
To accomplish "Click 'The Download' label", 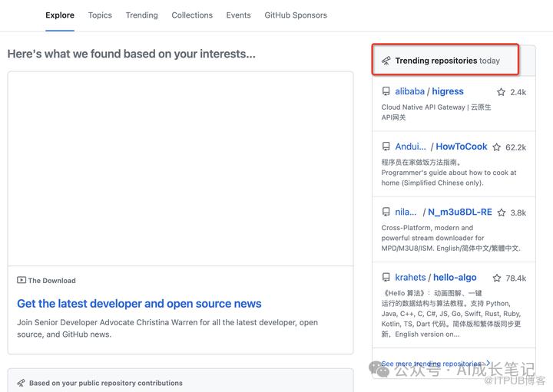I will 52,280.
